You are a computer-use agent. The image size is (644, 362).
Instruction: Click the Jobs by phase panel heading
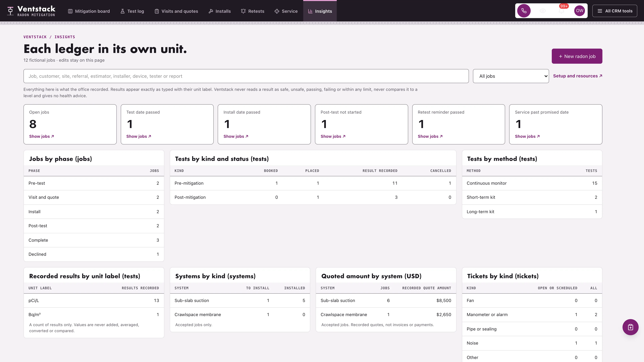(61, 159)
